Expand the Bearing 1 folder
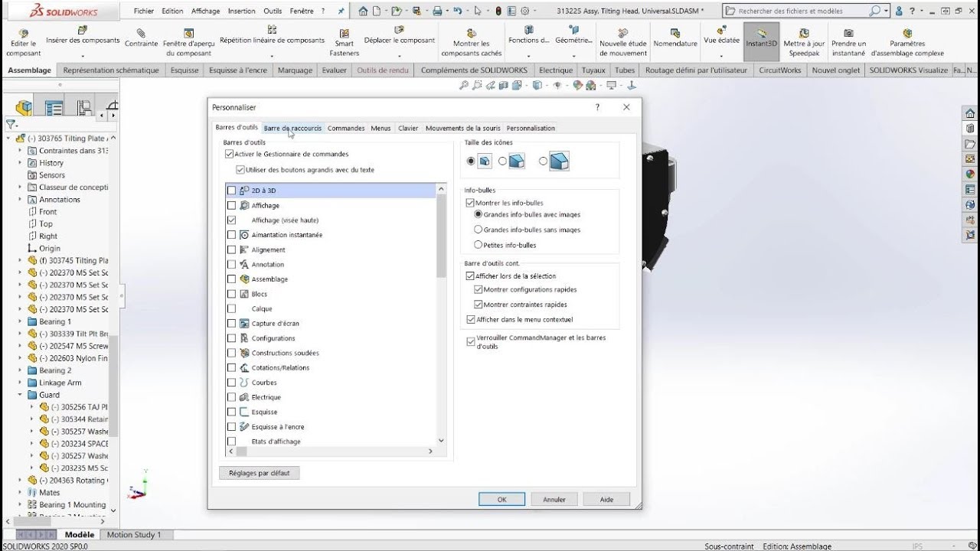 pos(21,322)
